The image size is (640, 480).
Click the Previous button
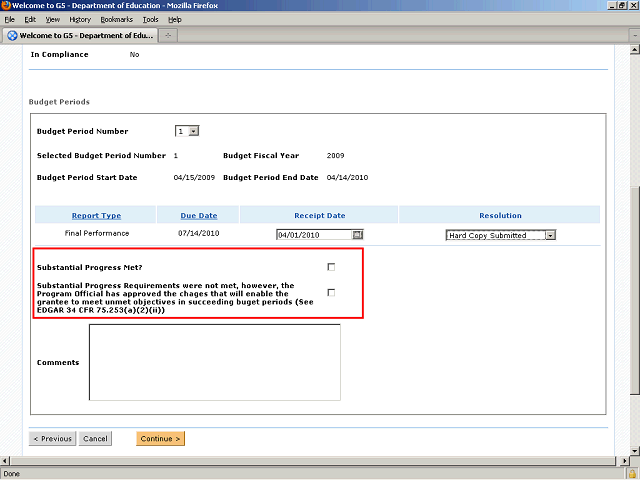[52, 439]
